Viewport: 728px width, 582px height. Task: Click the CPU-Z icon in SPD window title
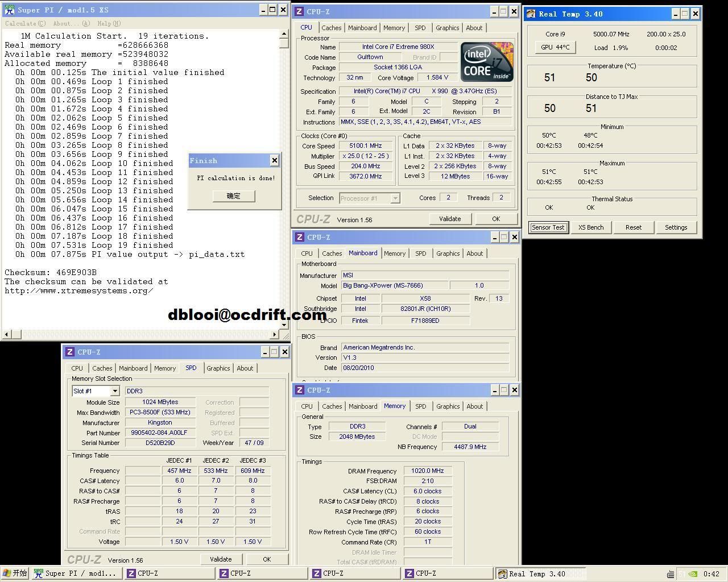tap(70, 352)
